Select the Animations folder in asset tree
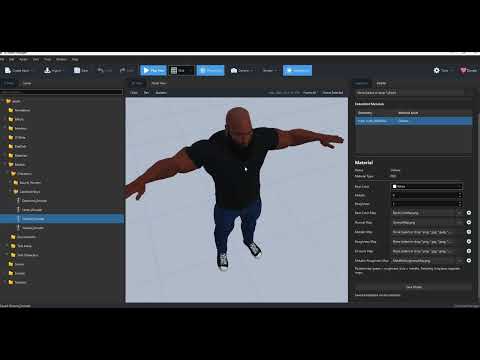 click(x=20, y=110)
